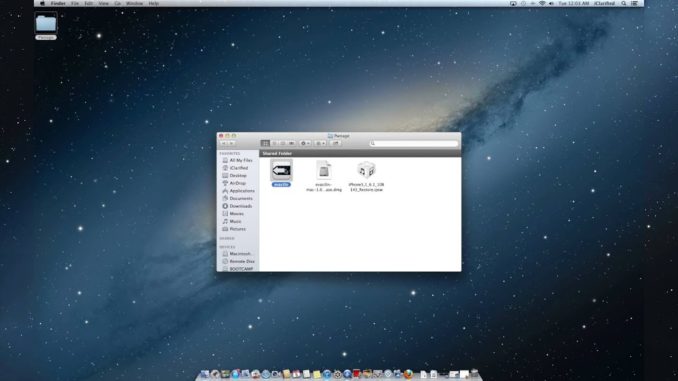This screenshot has height=381, width=678.
Task: Go back with the Finder back arrow
Action: [x=224, y=143]
